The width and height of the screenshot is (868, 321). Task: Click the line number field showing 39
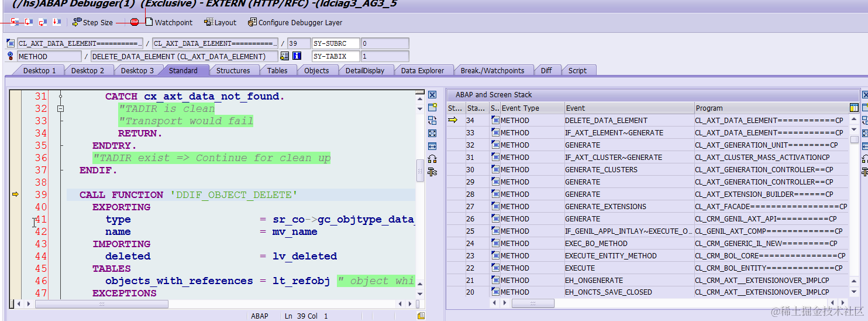click(299, 43)
